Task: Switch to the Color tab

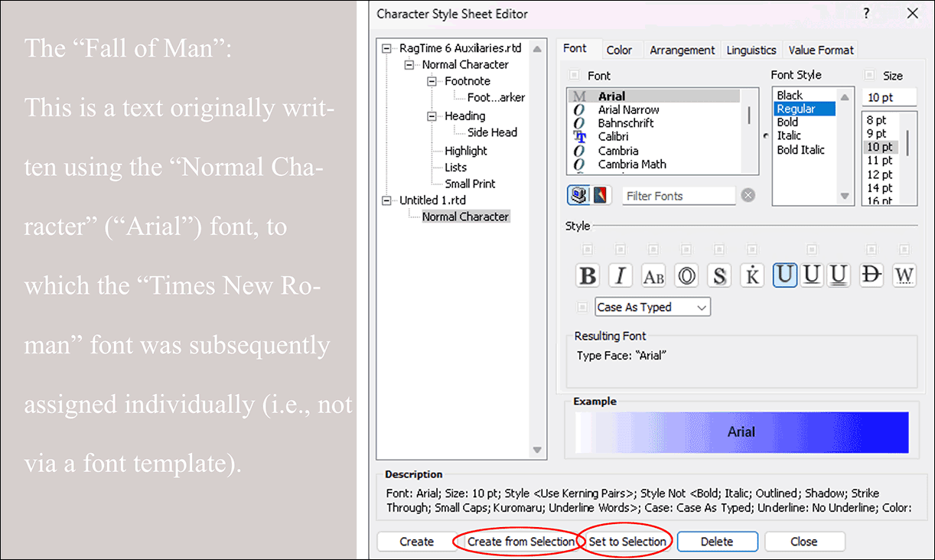Action: 619,50
